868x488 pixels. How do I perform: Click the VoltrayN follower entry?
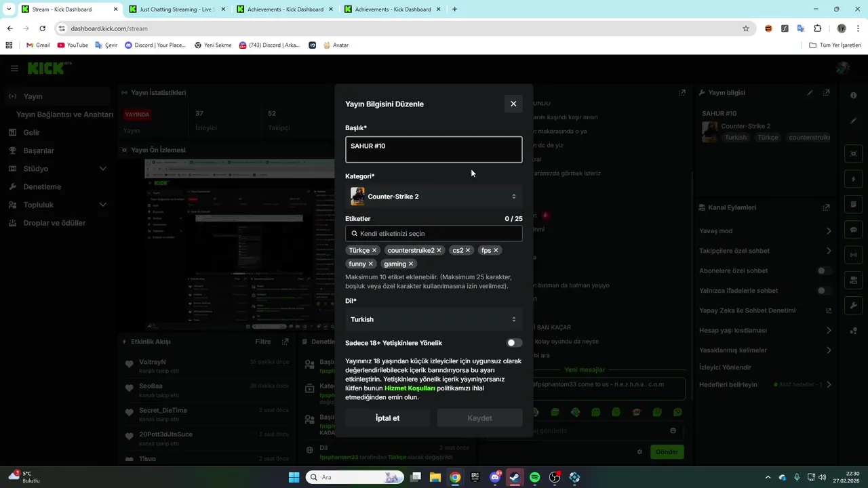(x=207, y=366)
